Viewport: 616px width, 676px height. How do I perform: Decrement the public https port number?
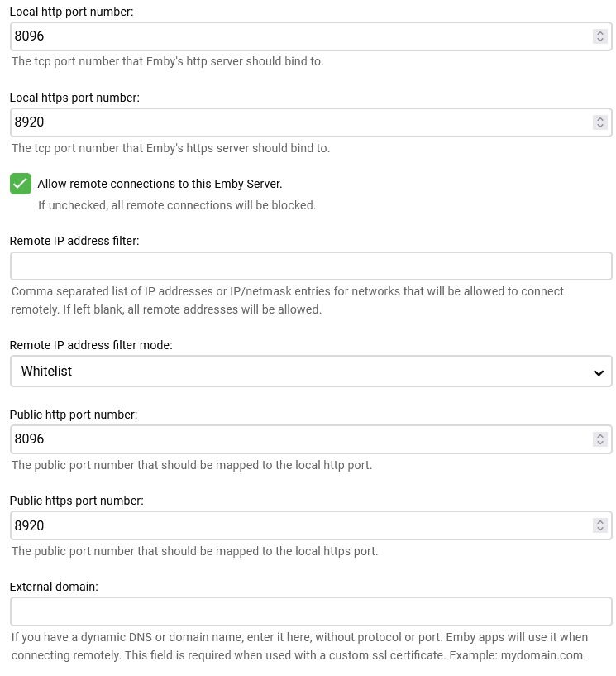pyautogui.click(x=599, y=530)
